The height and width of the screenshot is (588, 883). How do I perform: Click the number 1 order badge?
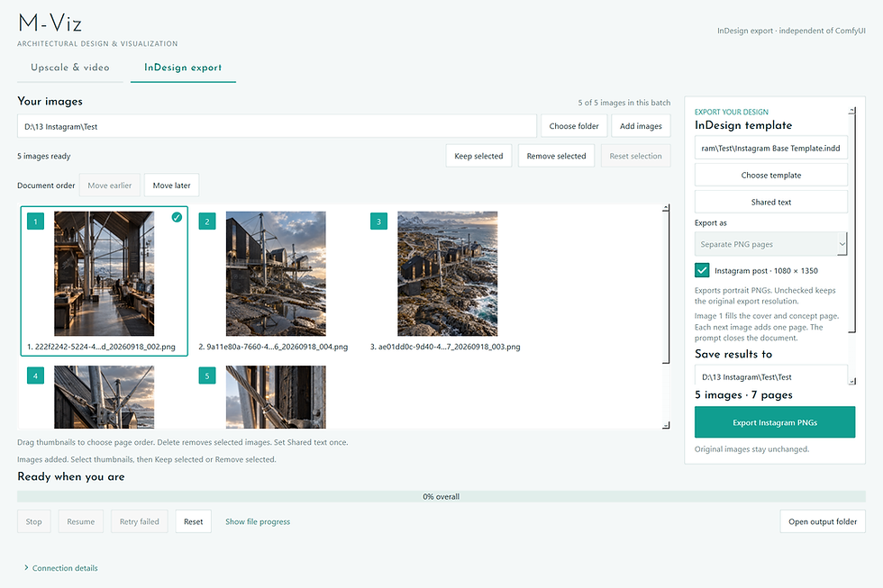[x=35, y=222]
